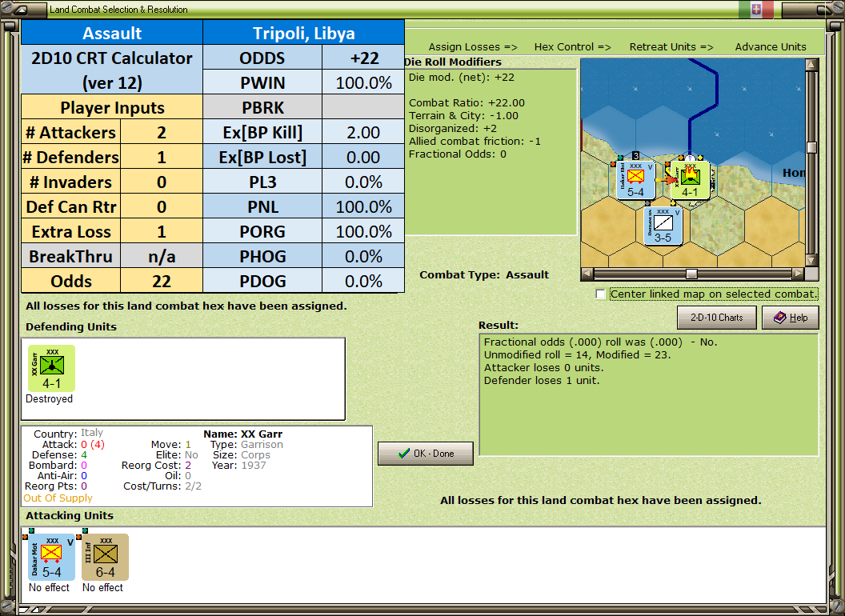Viewport: 845px width, 616px height.
Task: Click the Die mod. (net): +22 line
Action: (x=461, y=78)
